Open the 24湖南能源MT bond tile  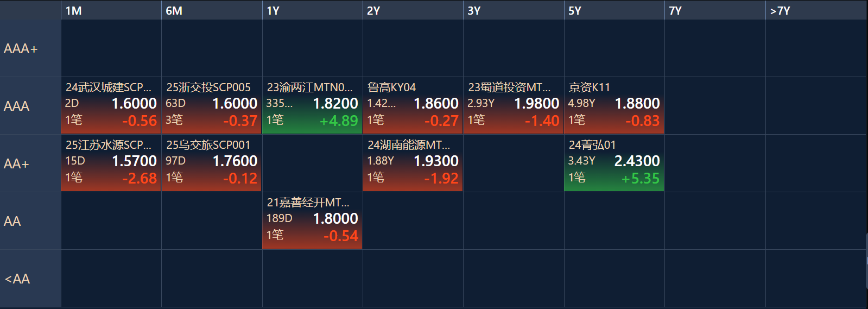coord(413,163)
